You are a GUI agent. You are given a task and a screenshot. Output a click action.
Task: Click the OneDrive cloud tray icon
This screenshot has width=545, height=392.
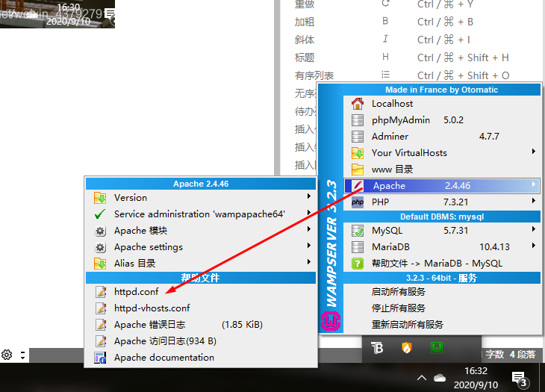(x=440, y=378)
